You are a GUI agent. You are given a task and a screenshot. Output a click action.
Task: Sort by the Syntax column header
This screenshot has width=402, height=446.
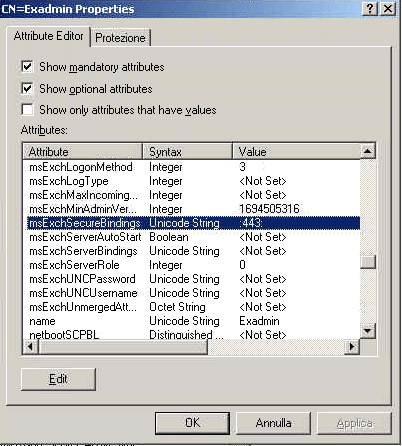(187, 152)
